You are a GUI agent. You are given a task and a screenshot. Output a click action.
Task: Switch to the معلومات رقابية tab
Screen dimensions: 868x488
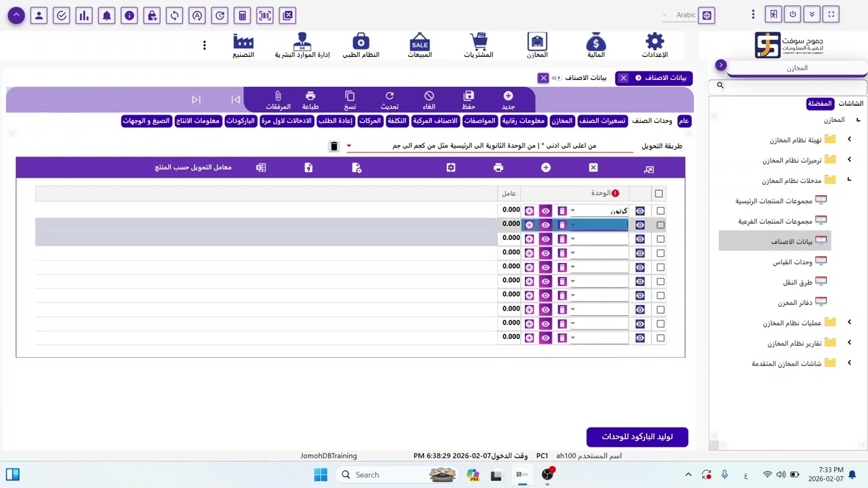(x=523, y=121)
